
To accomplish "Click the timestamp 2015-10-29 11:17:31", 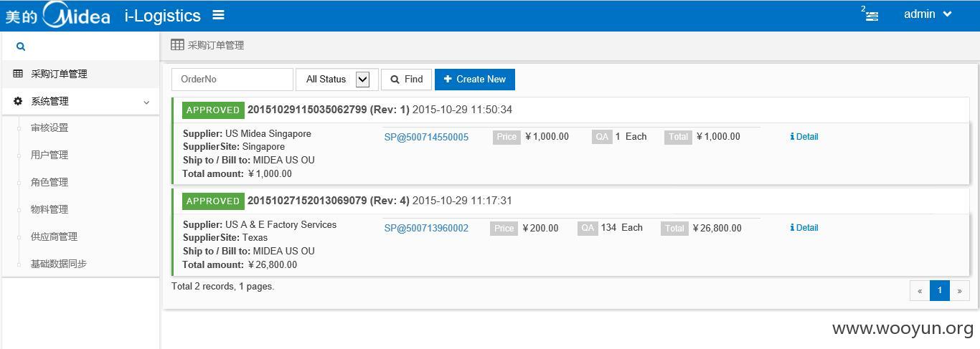I will point(462,201).
